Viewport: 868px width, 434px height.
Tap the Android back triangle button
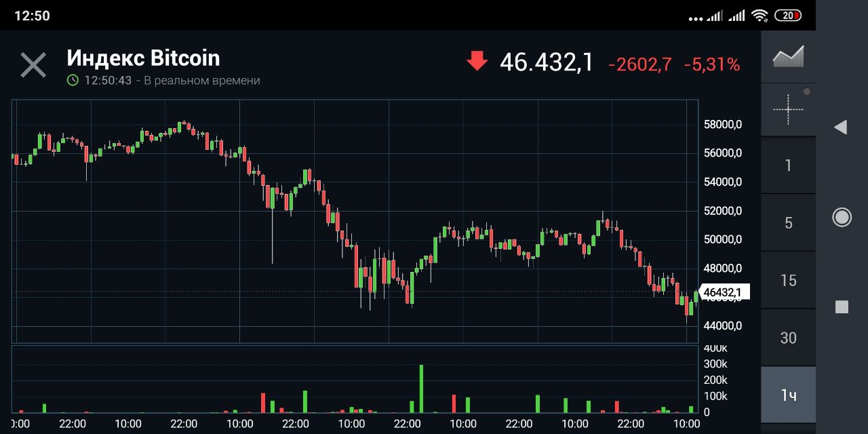point(841,127)
